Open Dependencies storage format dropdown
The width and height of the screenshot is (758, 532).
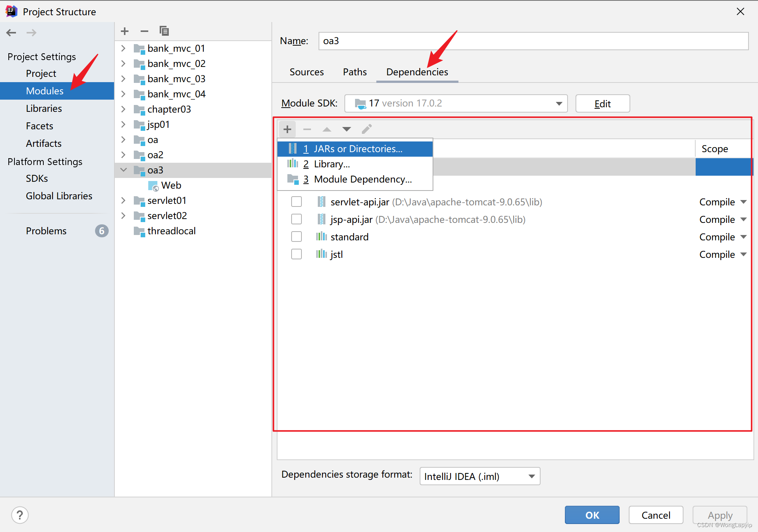[479, 476]
